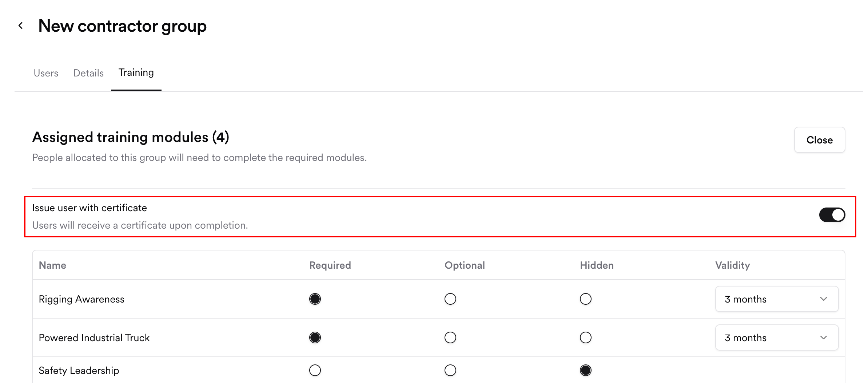Set Safety Leadership as Optional
This screenshot has height=383, width=868.
[450, 370]
